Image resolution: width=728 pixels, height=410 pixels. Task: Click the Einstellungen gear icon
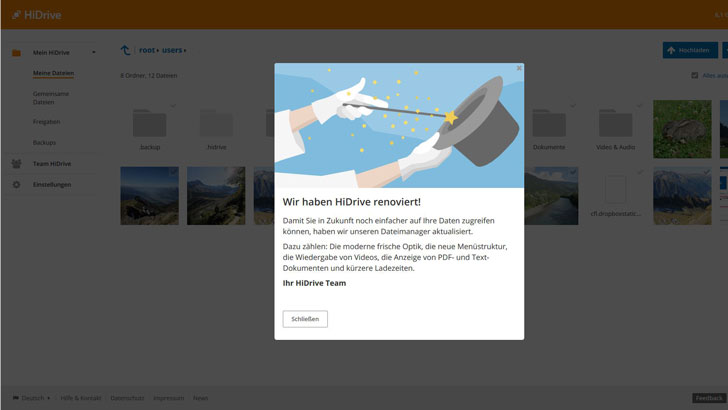[x=16, y=184]
